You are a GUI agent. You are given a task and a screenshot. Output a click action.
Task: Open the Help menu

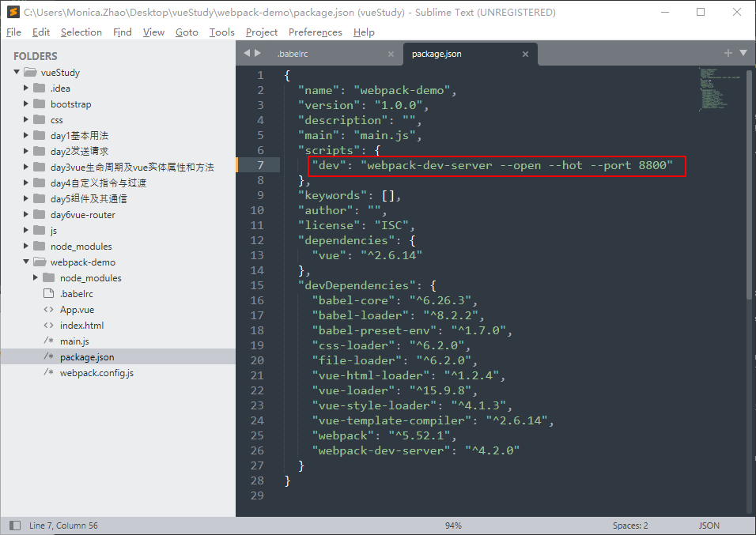tap(364, 32)
